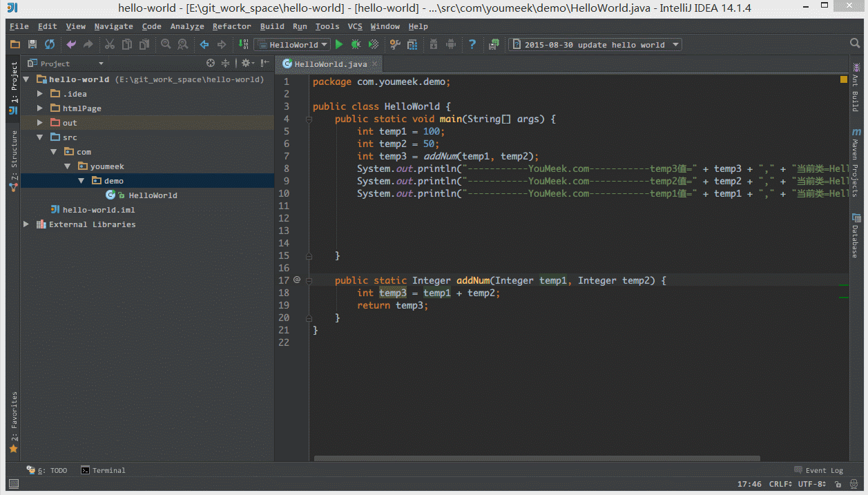The width and height of the screenshot is (868, 495).
Task: Open Project Structure from the toolbar
Action: pos(412,43)
